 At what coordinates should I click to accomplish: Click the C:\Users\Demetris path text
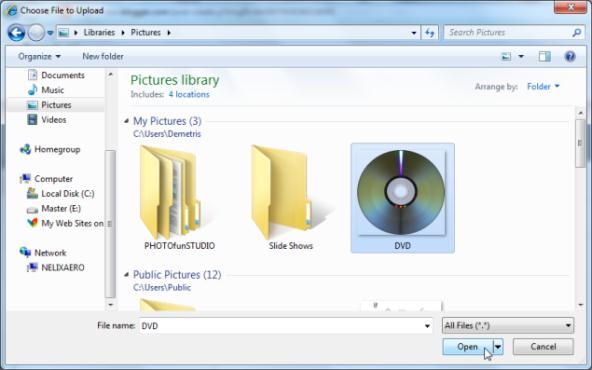coord(167,134)
